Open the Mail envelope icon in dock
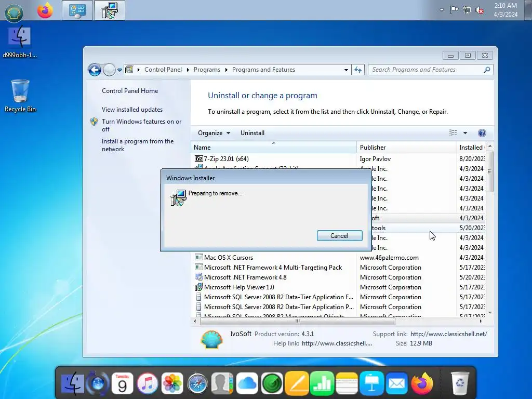This screenshot has height=399, width=532. tap(396, 384)
